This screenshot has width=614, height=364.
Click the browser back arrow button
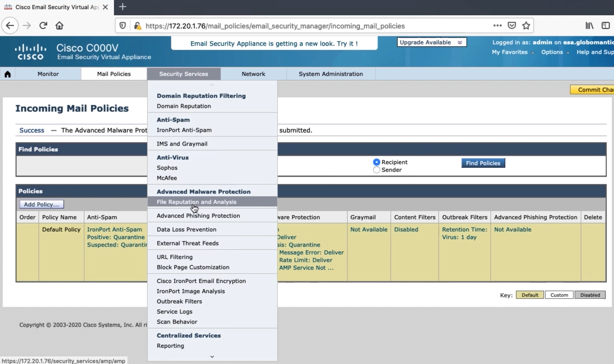[10, 26]
